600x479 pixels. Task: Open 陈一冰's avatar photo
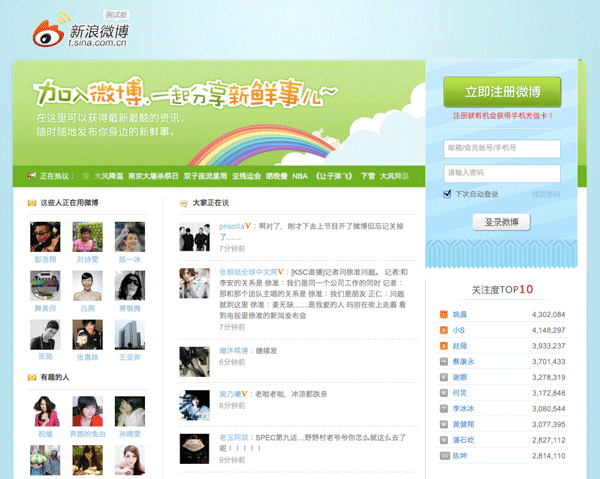(x=130, y=236)
